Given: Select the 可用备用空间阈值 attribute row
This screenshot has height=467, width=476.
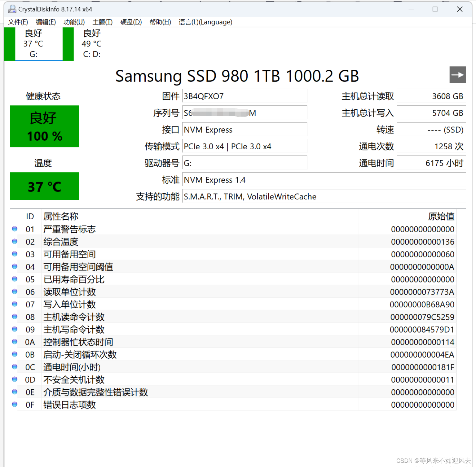Looking at the screenshot, I should (233, 267).
